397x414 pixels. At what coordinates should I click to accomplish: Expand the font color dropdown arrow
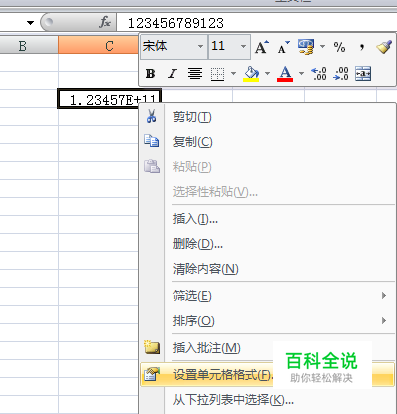301,73
